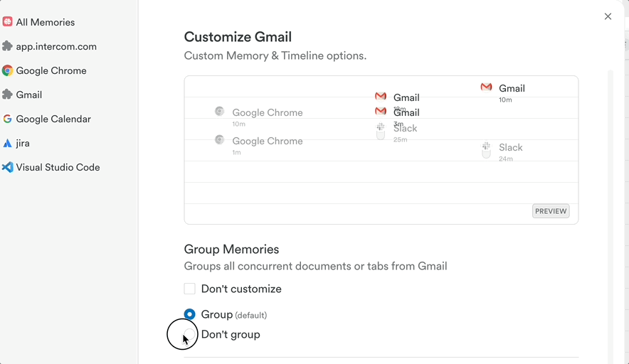The width and height of the screenshot is (629, 364).
Task: Close the Customize Gmail dialog
Action: click(x=608, y=16)
